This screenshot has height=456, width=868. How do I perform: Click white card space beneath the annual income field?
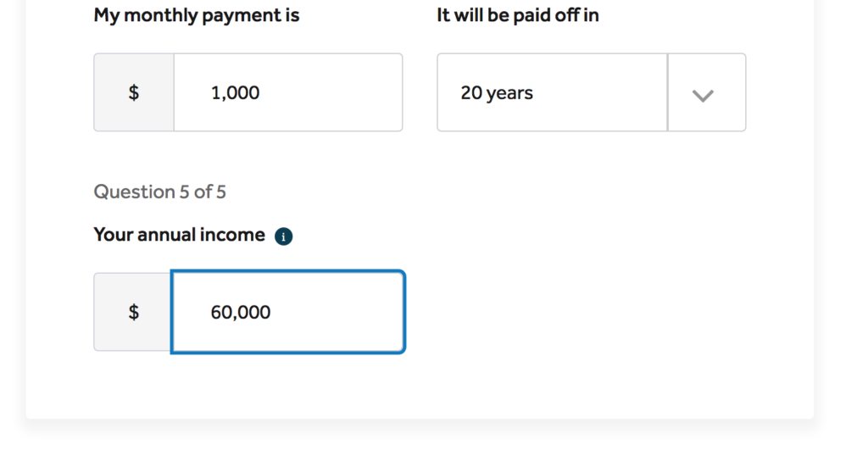click(x=254, y=386)
